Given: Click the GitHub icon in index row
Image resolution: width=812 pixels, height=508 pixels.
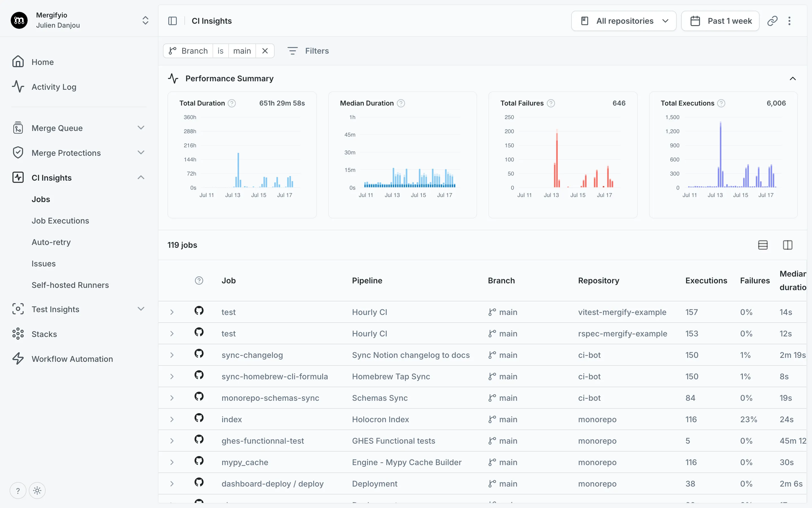Looking at the screenshot, I should click(199, 418).
